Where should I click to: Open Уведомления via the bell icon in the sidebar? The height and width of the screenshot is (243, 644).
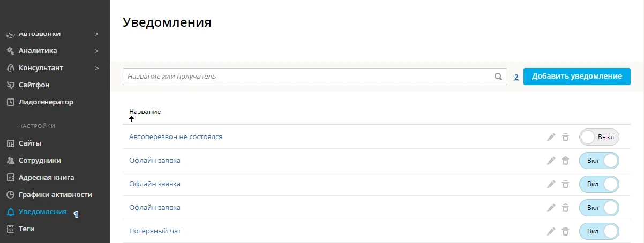(x=10, y=212)
